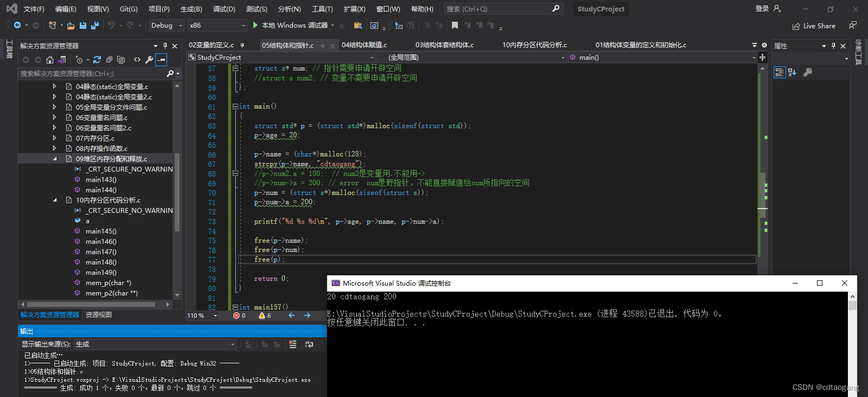Open the x86 platform dropdown
The height and width of the screenshot is (397, 868).
click(x=217, y=26)
